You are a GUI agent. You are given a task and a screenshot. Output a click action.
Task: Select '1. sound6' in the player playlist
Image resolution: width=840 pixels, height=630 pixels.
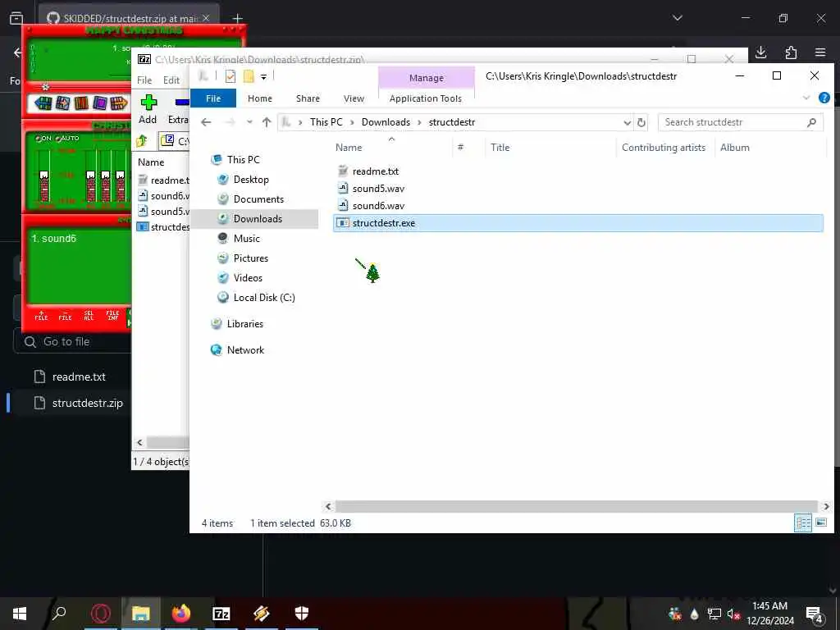tap(53, 239)
